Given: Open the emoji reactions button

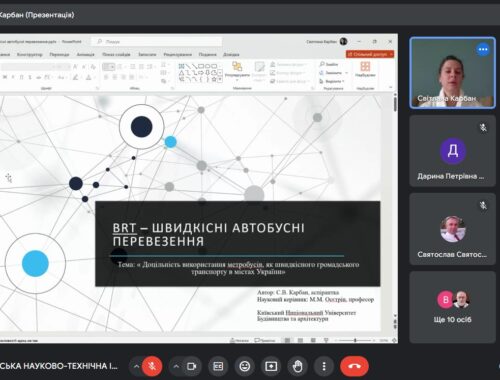Looking at the screenshot, I should point(245,366).
